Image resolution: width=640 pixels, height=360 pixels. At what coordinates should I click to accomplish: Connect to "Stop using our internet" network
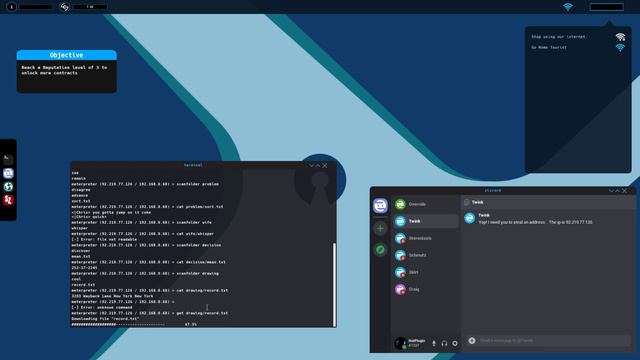click(x=558, y=37)
